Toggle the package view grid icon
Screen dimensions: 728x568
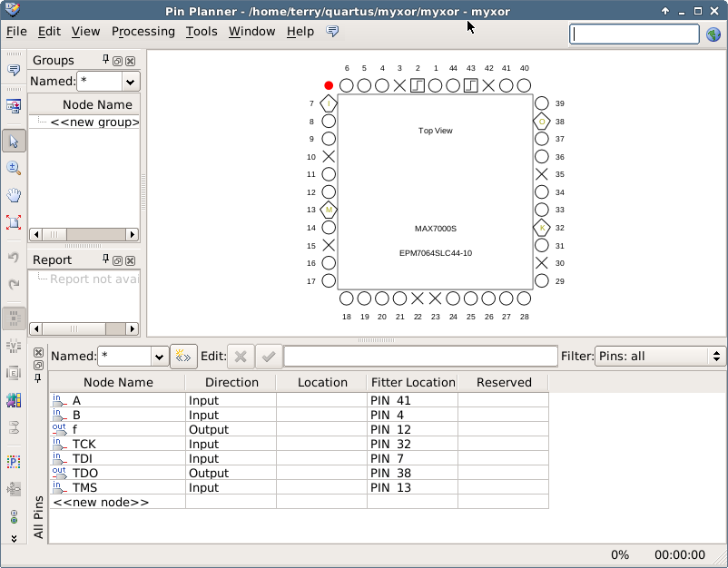[14, 318]
